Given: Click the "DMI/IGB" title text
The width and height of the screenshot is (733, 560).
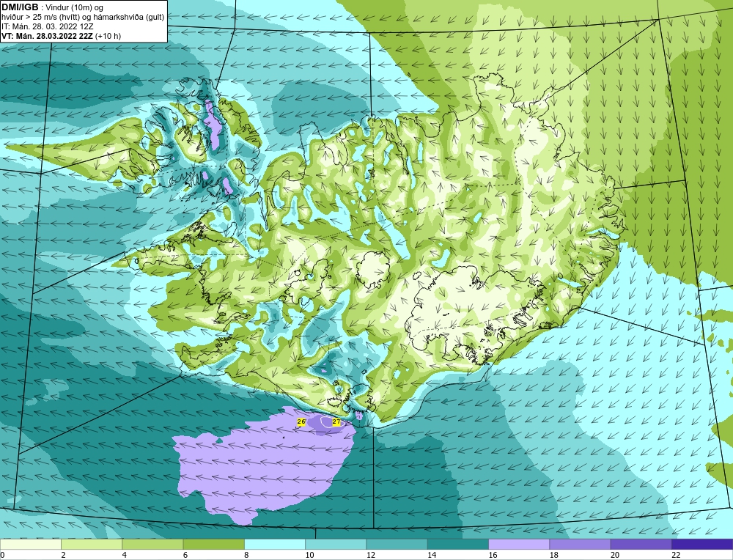Looking at the screenshot, I should tap(20, 7).
